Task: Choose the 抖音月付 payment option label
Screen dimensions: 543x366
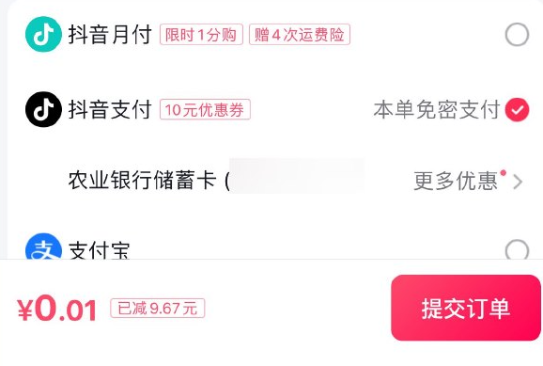Action: click(x=110, y=35)
